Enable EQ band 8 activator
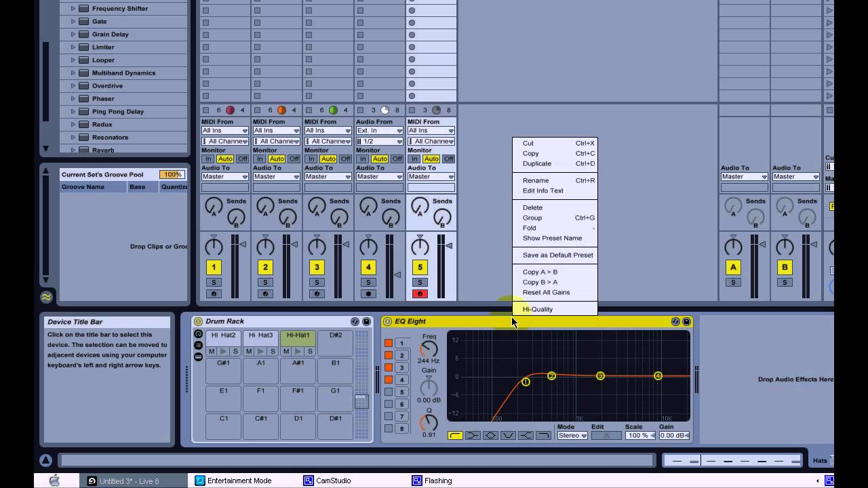This screenshot has width=868, height=488. click(389, 428)
